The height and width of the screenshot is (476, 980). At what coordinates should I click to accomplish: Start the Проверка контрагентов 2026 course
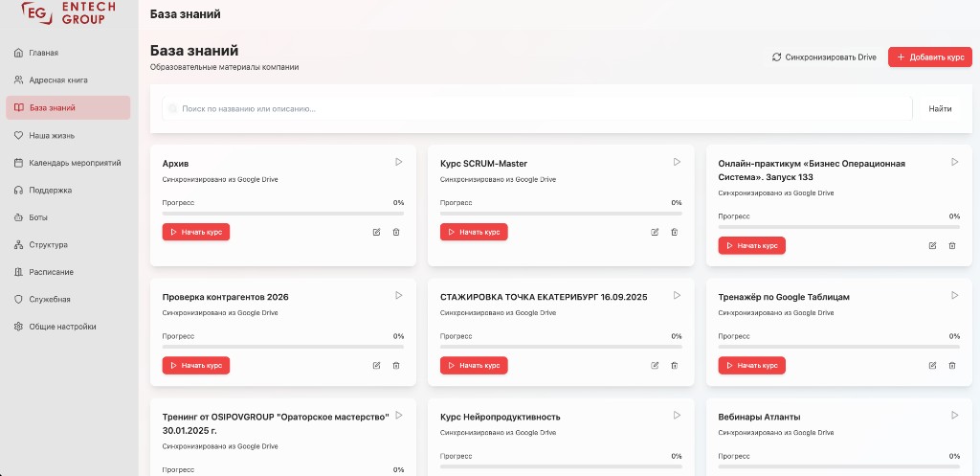pos(196,365)
